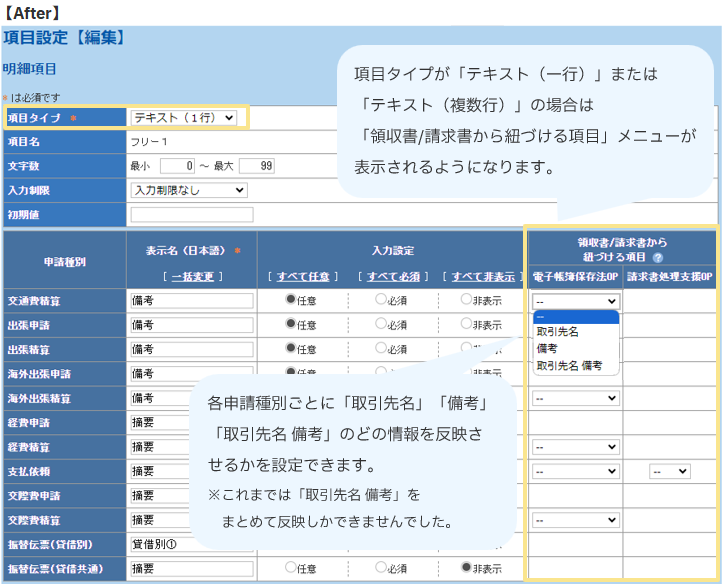
Task: Select 任意 radio for 振替伝票(貸借共通) row
Action: [x=291, y=567]
